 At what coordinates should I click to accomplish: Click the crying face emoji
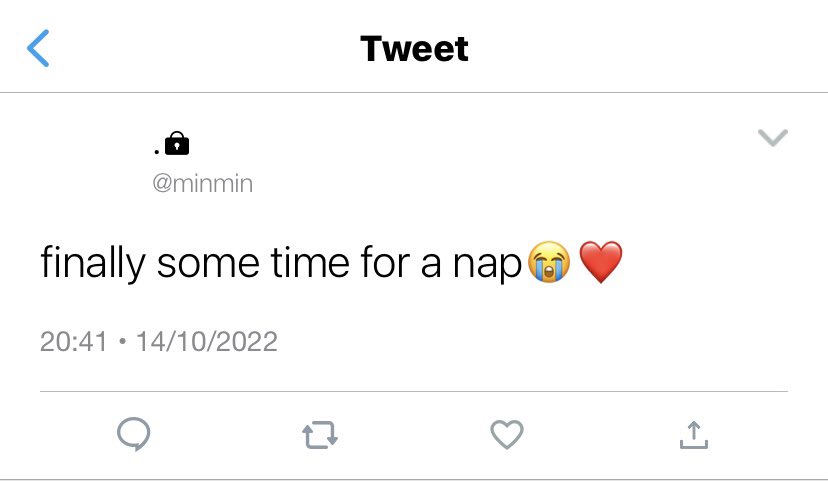pos(550,262)
